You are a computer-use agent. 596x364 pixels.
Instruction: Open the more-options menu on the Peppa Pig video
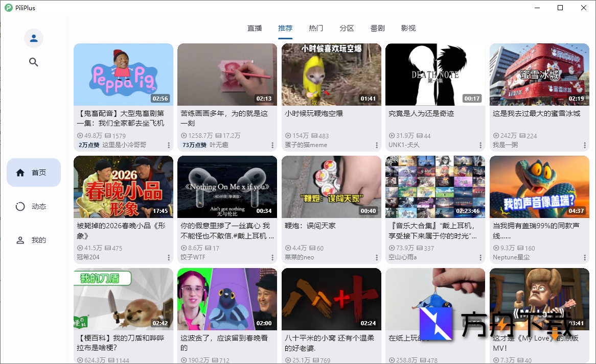pos(169,145)
